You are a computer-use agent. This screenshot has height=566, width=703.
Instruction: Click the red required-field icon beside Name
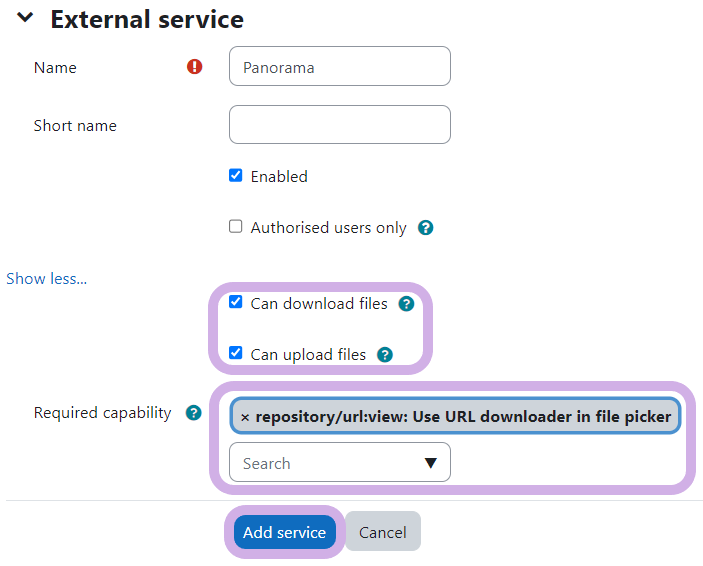(x=194, y=67)
